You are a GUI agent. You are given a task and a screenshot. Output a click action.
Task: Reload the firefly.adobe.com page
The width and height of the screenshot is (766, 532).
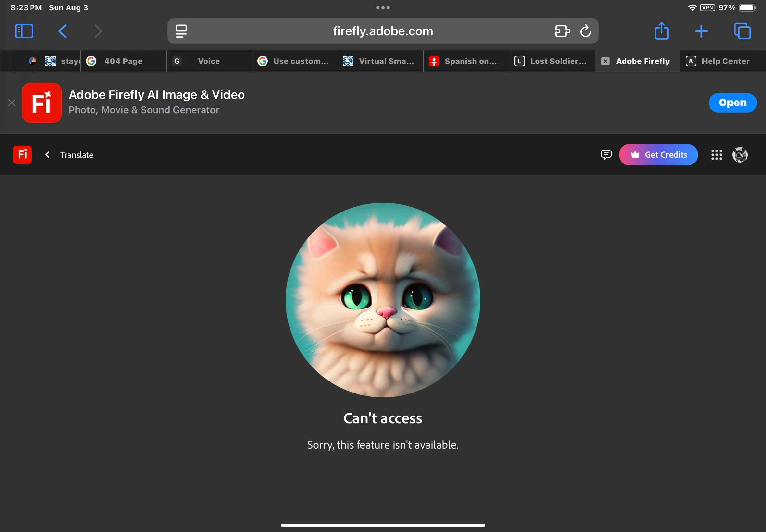586,31
